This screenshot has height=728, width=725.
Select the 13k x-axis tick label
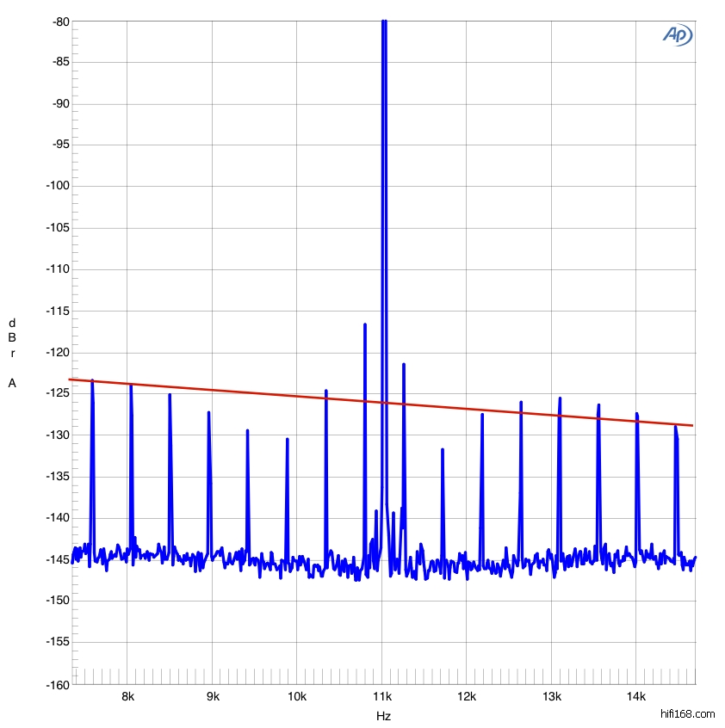pos(552,697)
